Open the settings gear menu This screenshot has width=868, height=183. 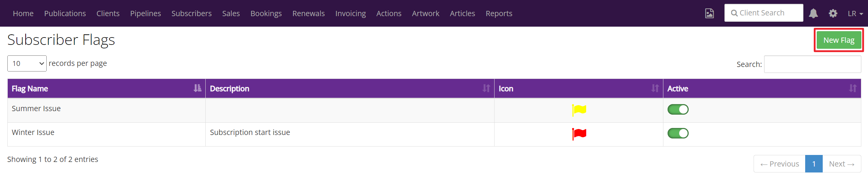833,13
